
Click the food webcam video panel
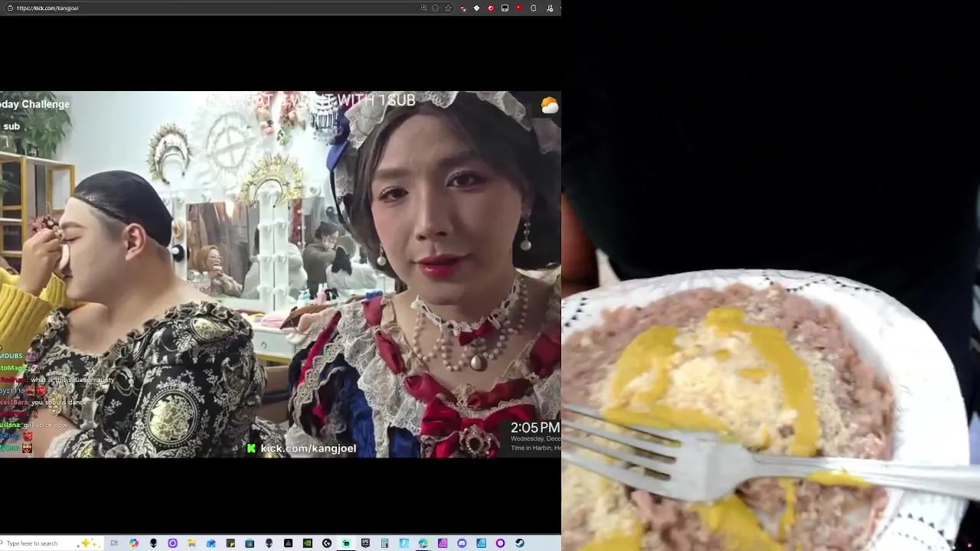(x=770, y=275)
